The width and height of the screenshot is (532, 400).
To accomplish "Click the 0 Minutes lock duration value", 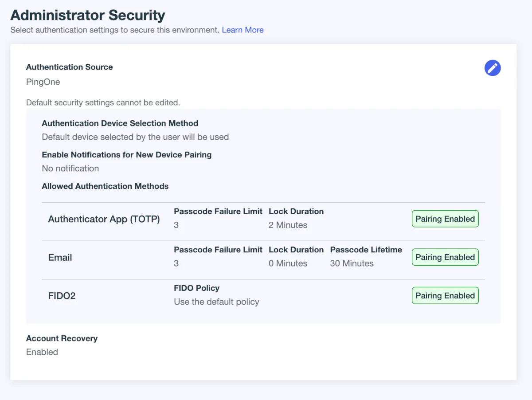I will click(288, 263).
